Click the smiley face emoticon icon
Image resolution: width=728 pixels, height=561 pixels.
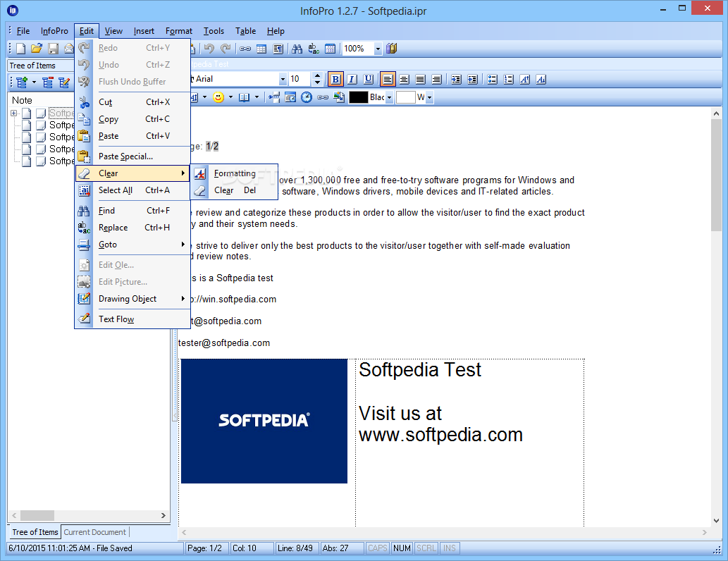218,97
